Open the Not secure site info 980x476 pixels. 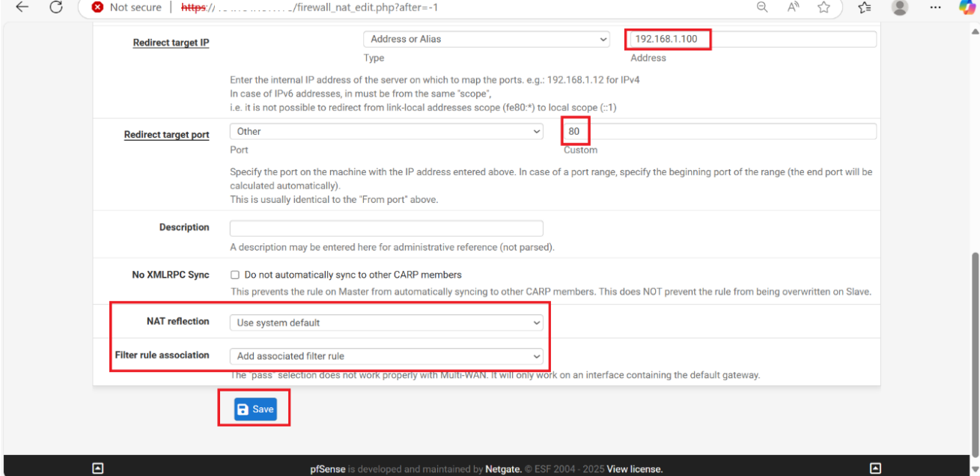(x=127, y=7)
